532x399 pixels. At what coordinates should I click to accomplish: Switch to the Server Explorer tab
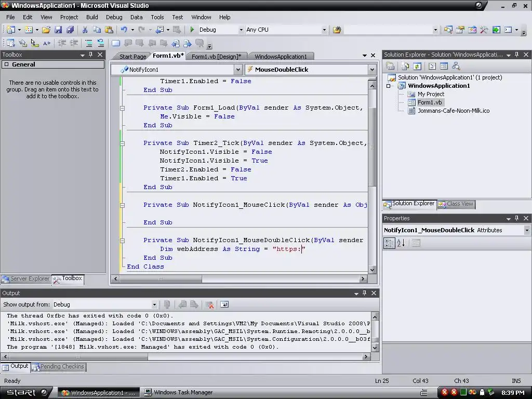(x=26, y=279)
